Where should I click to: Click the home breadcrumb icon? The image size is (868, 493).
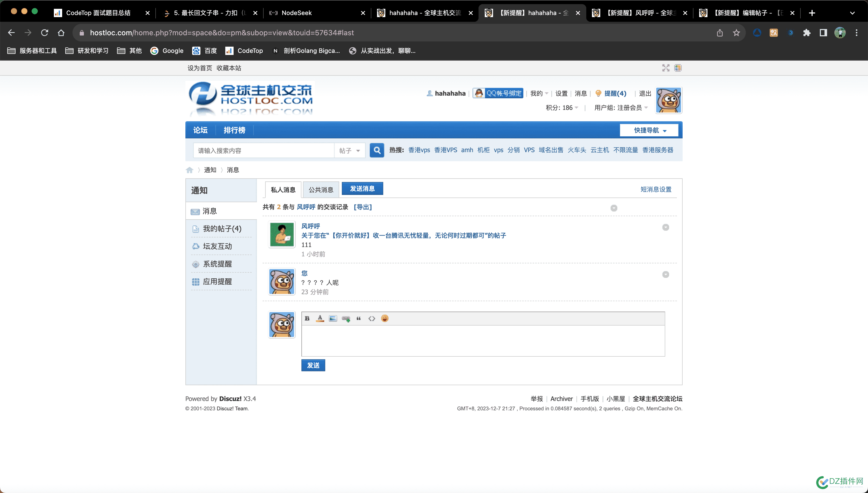click(190, 170)
